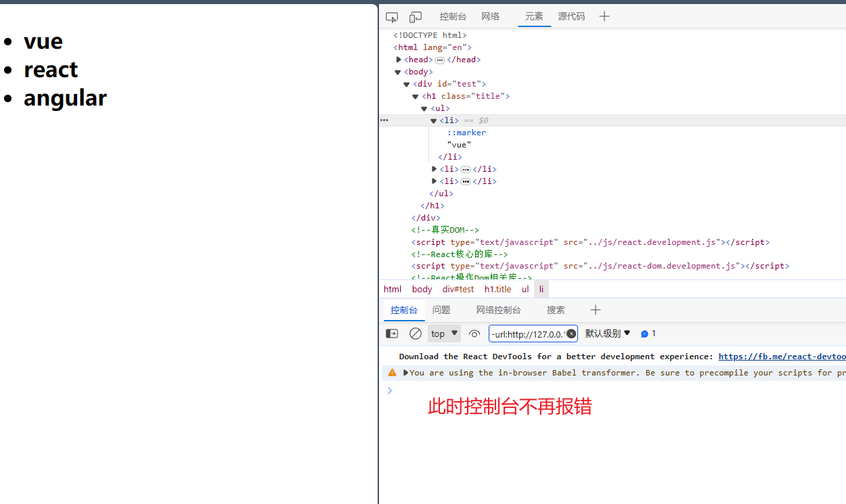
Task: Select body in the breadcrumb bar
Action: (x=422, y=289)
